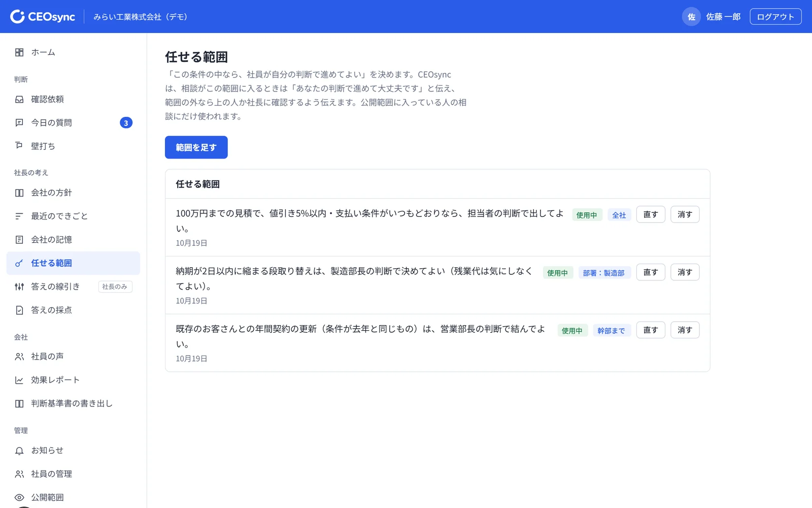
Task: Click the chart icon beside 効果レポート
Action: [x=19, y=380]
